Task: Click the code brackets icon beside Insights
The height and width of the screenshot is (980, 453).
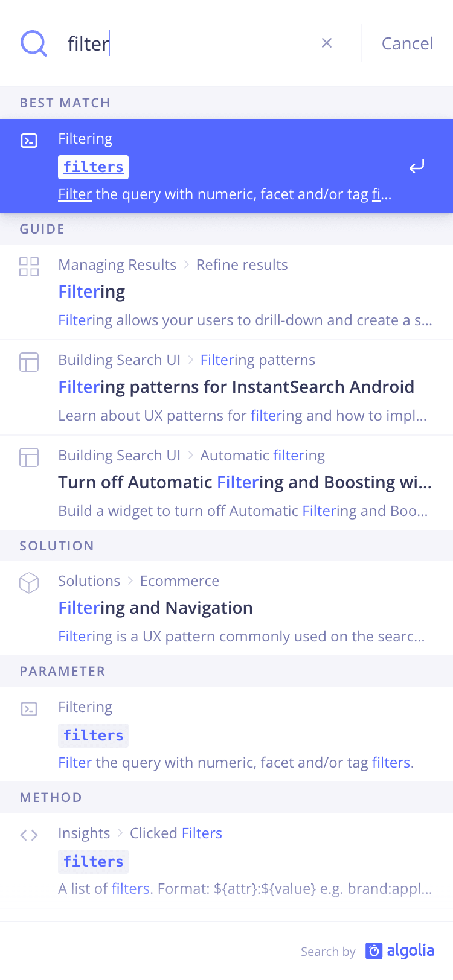Action: coord(29,835)
